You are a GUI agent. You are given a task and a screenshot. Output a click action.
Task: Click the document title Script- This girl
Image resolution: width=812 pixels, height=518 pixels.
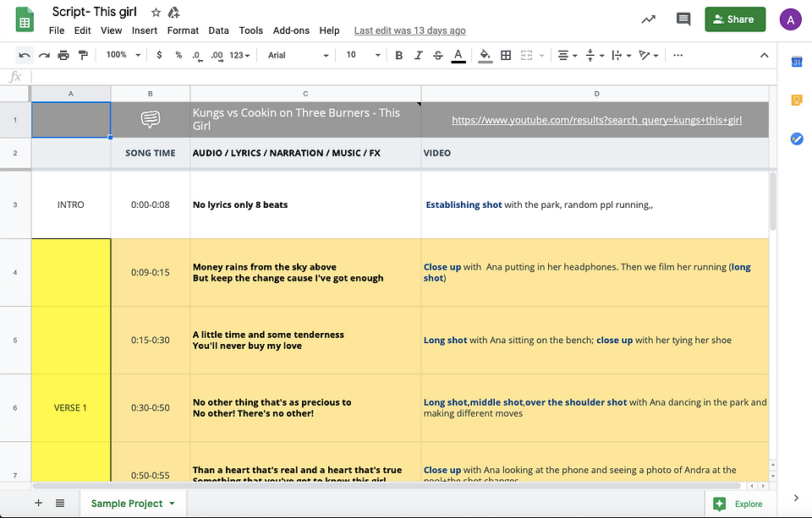[94, 12]
